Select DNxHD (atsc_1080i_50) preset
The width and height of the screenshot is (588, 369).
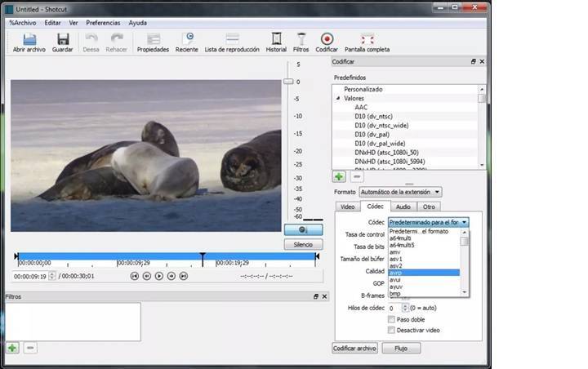coord(386,152)
